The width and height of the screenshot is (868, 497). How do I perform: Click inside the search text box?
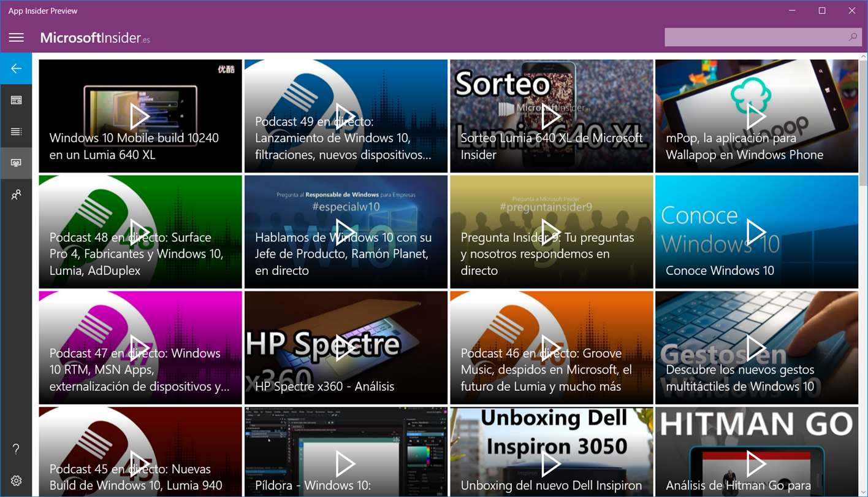754,37
